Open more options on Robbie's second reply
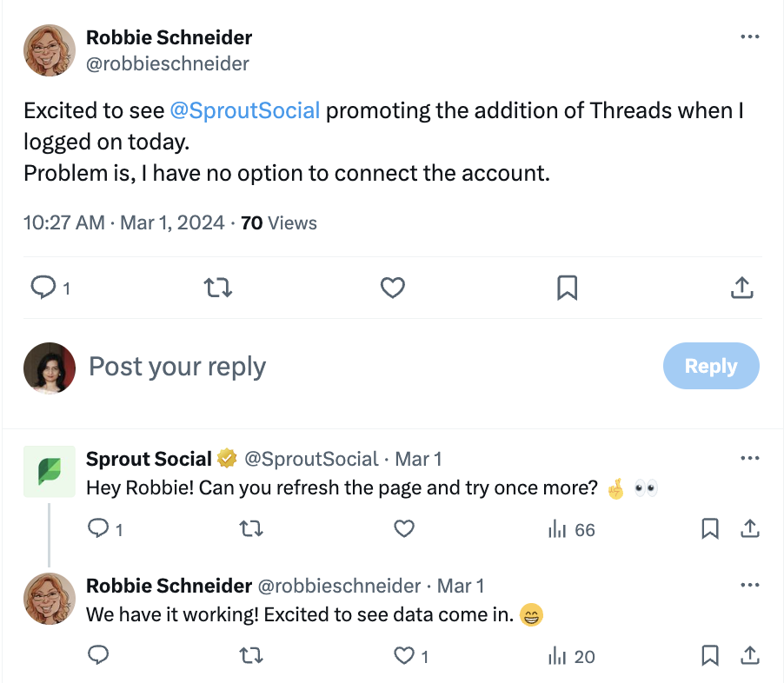This screenshot has width=784, height=683. tap(749, 586)
